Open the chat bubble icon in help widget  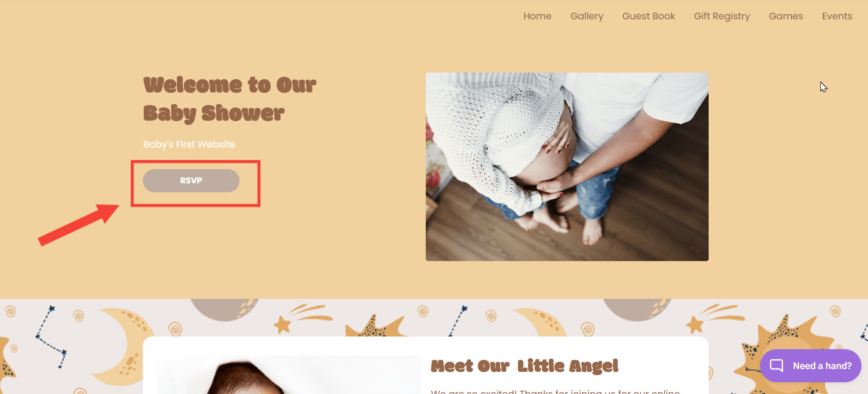point(777,366)
